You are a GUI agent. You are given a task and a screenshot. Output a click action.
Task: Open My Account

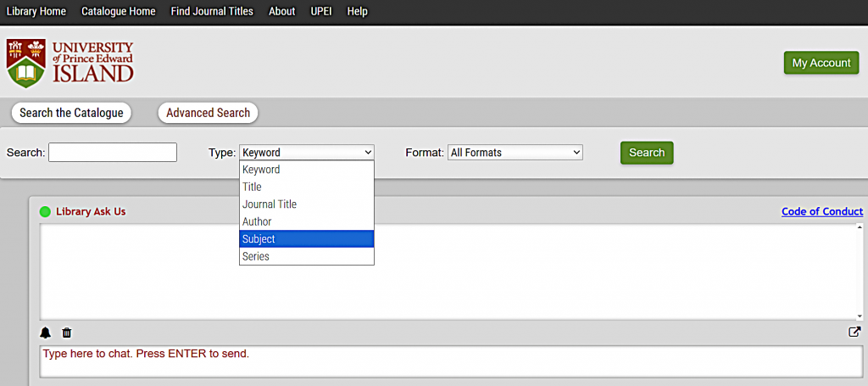pyautogui.click(x=821, y=63)
